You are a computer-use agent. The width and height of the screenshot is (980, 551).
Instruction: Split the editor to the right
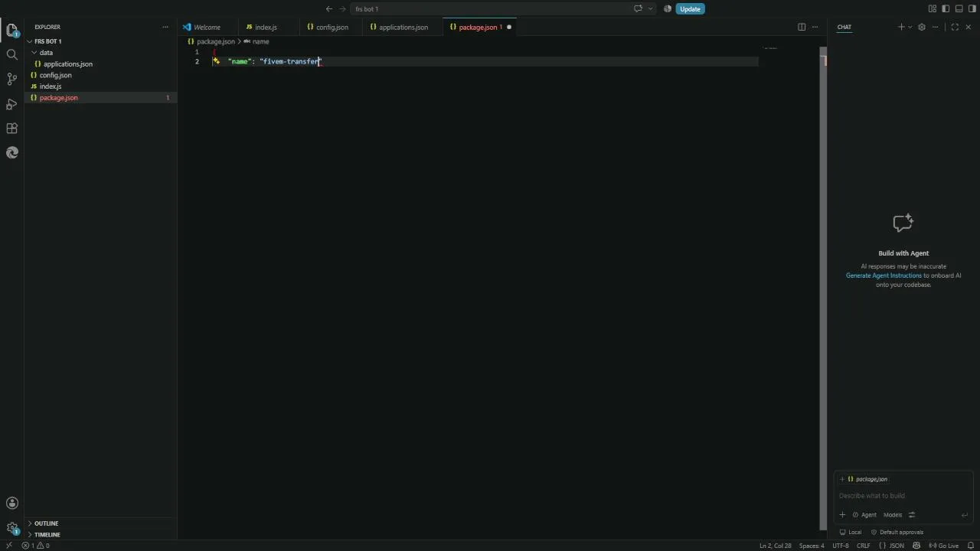click(x=802, y=27)
